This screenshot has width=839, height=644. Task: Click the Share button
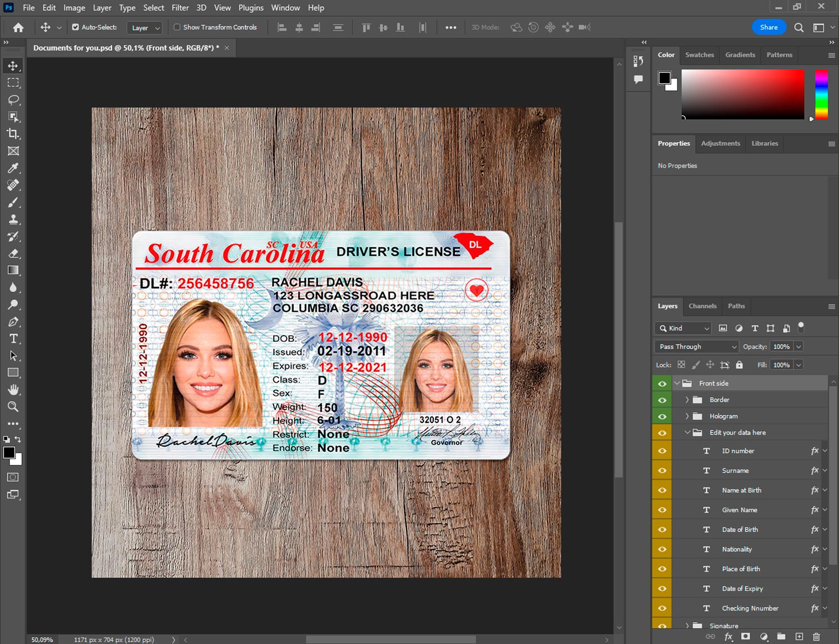pos(769,27)
